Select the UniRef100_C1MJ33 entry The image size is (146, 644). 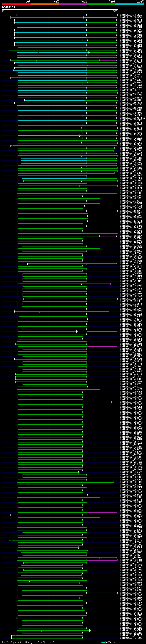(131, 135)
